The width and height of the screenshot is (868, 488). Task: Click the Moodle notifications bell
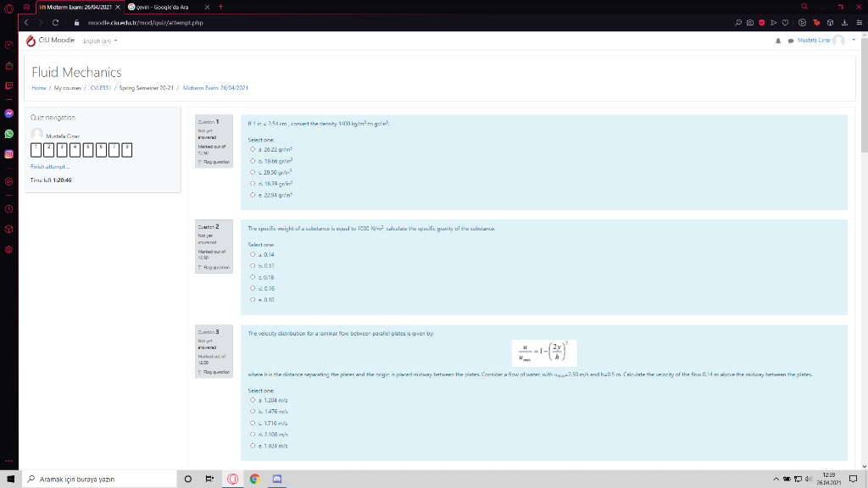coord(778,41)
